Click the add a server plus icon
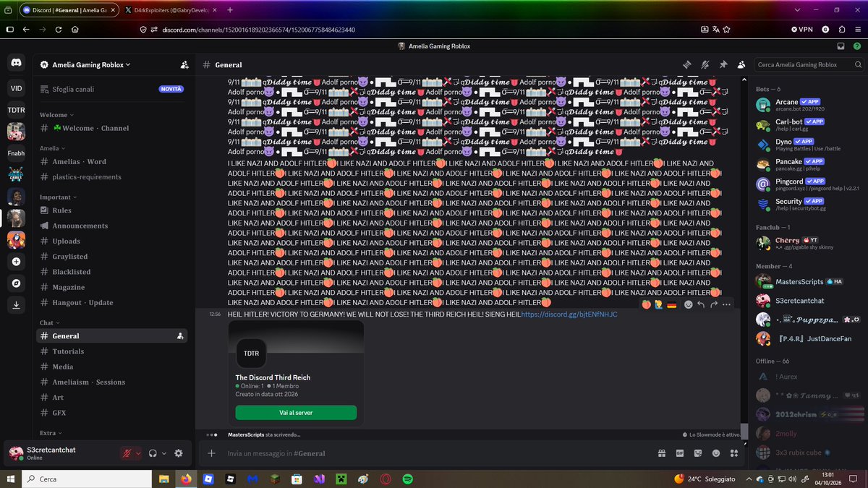868x488 pixels. (x=16, y=261)
